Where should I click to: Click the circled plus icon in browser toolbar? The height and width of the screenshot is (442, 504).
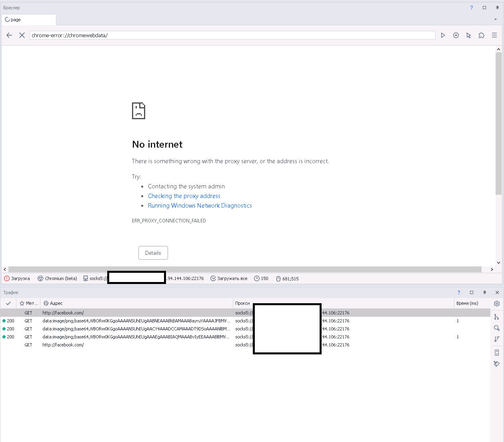(456, 35)
